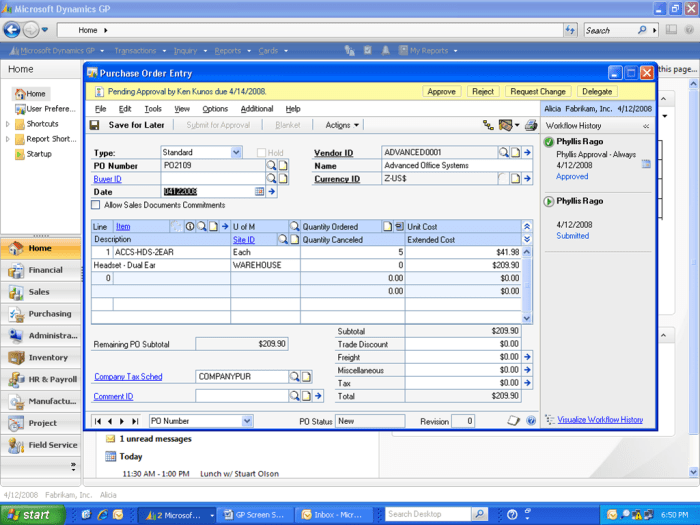Screen dimensions: 700x525
Task: Click the Currency ID expansion arrow
Action: pyautogui.click(x=527, y=178)
